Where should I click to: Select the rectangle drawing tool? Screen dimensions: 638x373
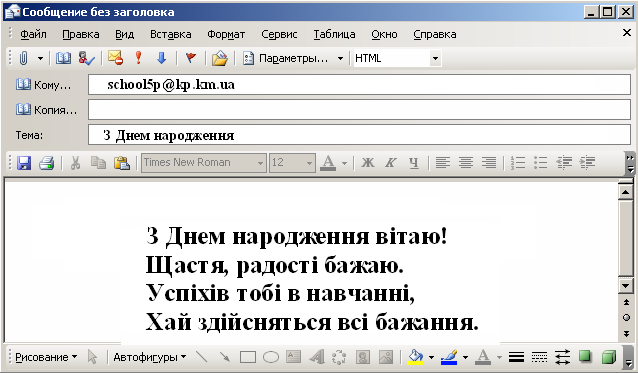[248, 358]
